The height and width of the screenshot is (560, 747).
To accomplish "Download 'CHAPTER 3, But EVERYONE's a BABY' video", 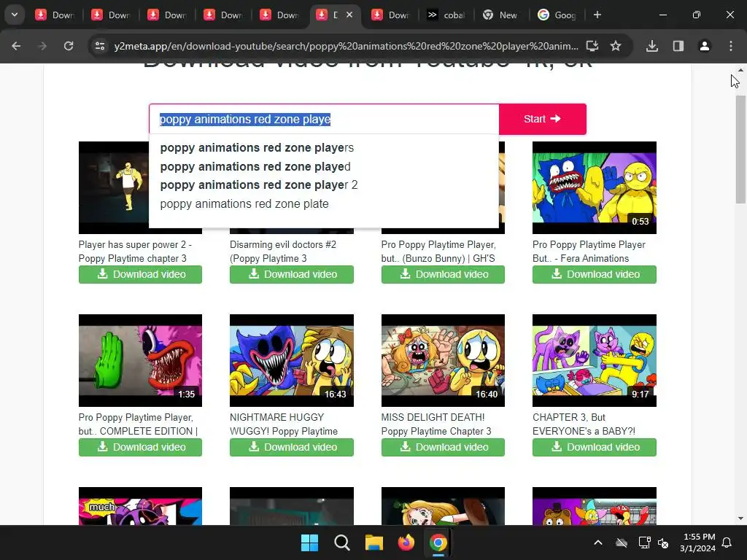I will pyautogui.click(x=594, y=447).
